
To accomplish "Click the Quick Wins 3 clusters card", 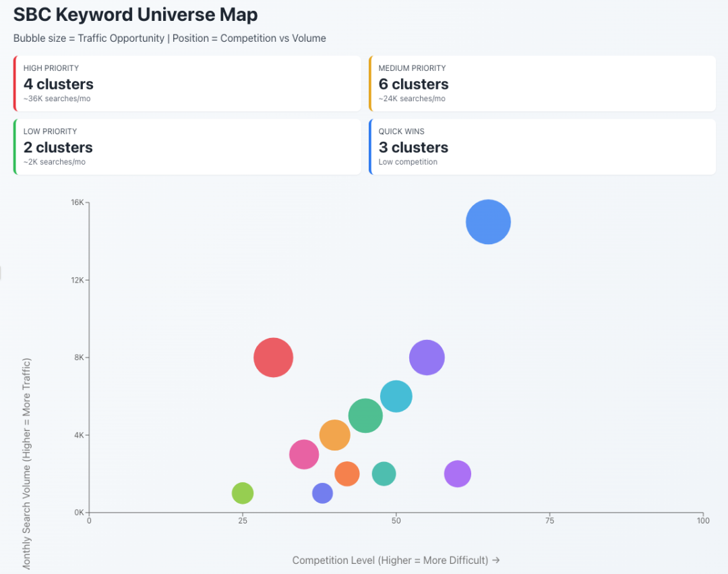I will click(542, 147).
